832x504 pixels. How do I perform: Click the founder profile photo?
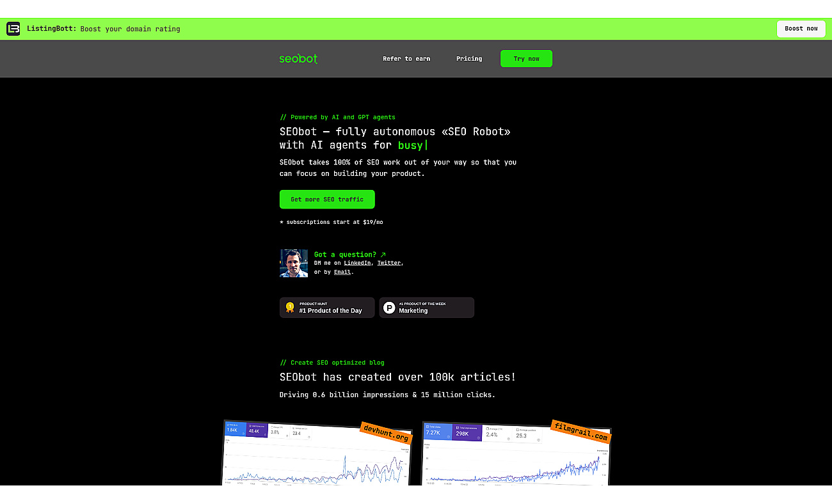(x=294, y=264)
